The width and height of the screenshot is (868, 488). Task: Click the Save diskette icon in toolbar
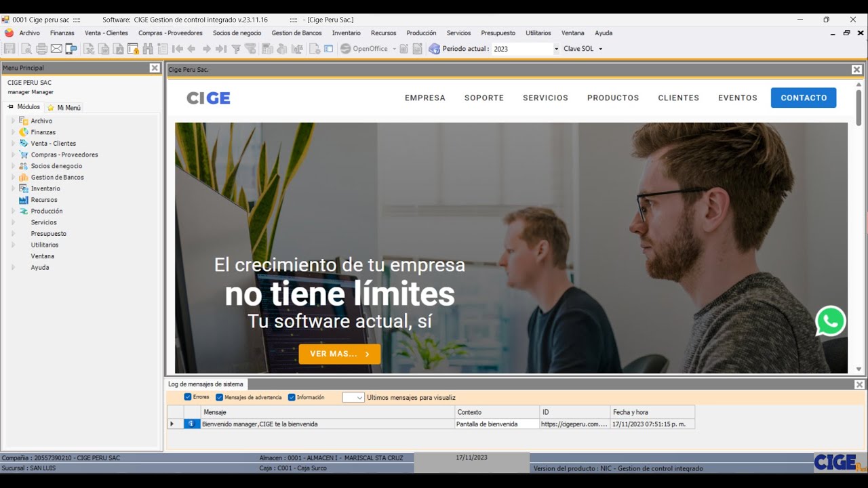point(9,49)
